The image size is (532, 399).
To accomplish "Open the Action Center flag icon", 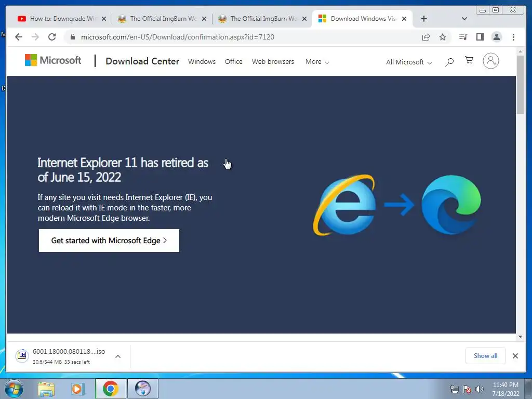I will [x=467, y=389].
